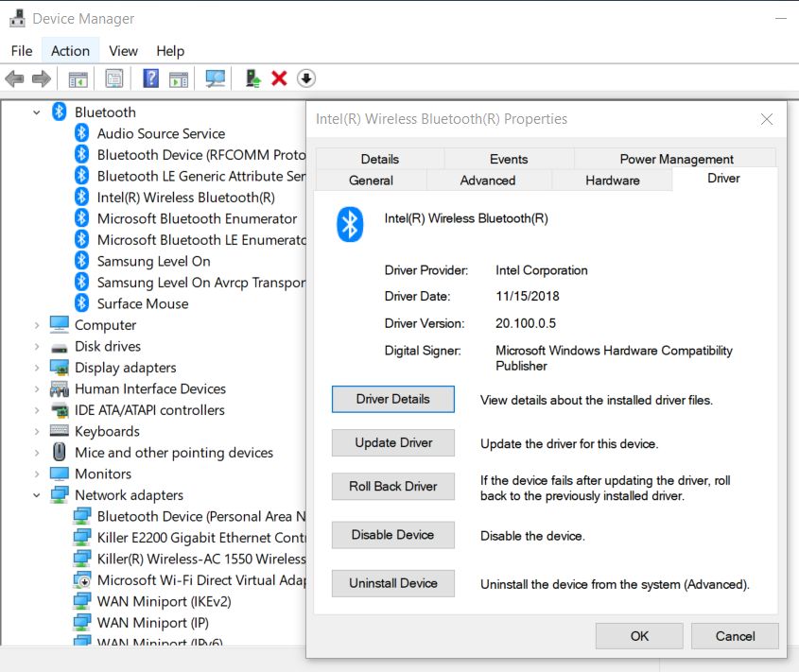Viewport: 799px width, 672px height.
Task: Click the Display adapters category icon
Action: click(x=60, y=368)
